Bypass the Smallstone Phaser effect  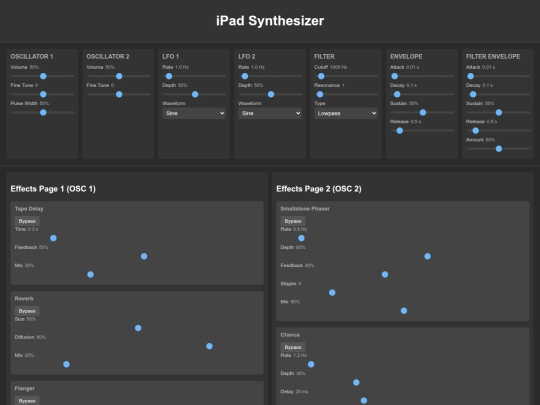(x=293, y=221)
